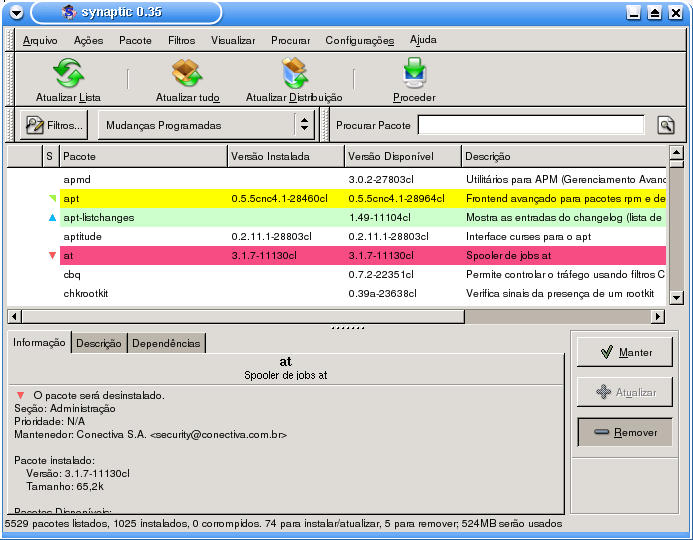Viewport: 693px width, 540px height.
Task: Click the synaptic application icon in title bar
Action: (69, 12)
